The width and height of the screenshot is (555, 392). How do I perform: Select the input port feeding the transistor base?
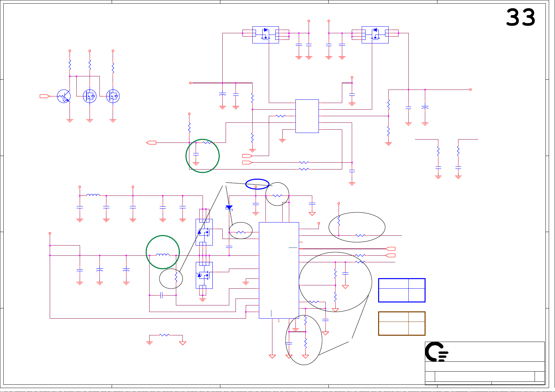pyautogui.click(x=45, y=96)
